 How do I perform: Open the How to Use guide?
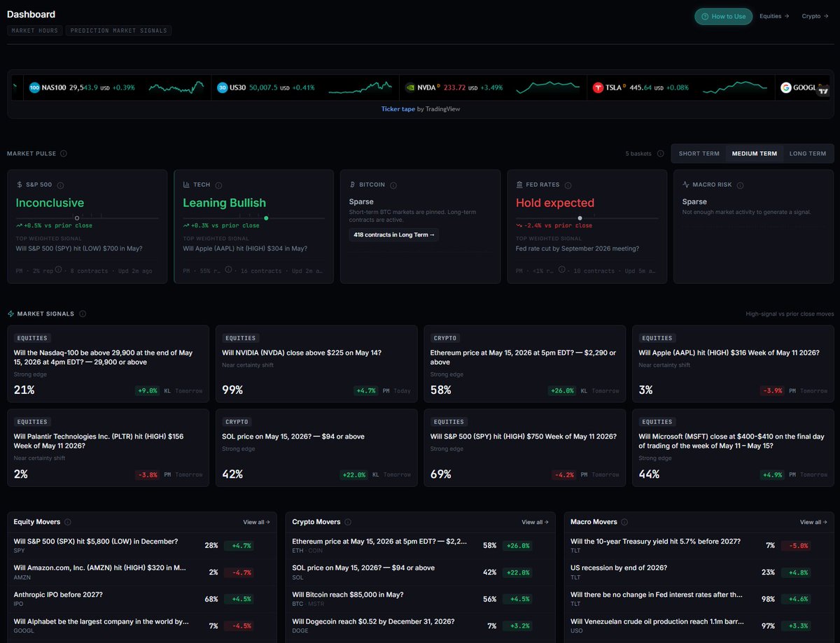[723, 16]
